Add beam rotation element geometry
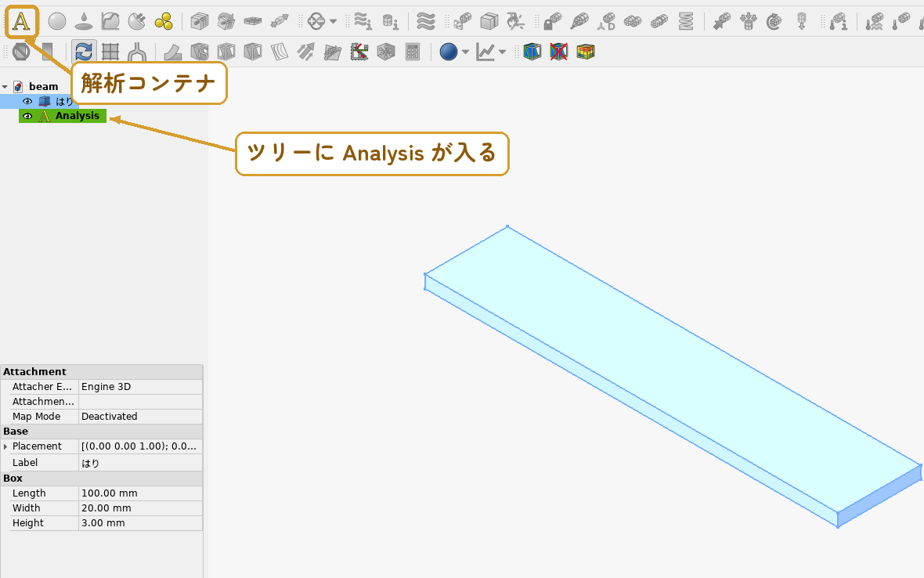The image size is (924, 578). pos(226,22)
